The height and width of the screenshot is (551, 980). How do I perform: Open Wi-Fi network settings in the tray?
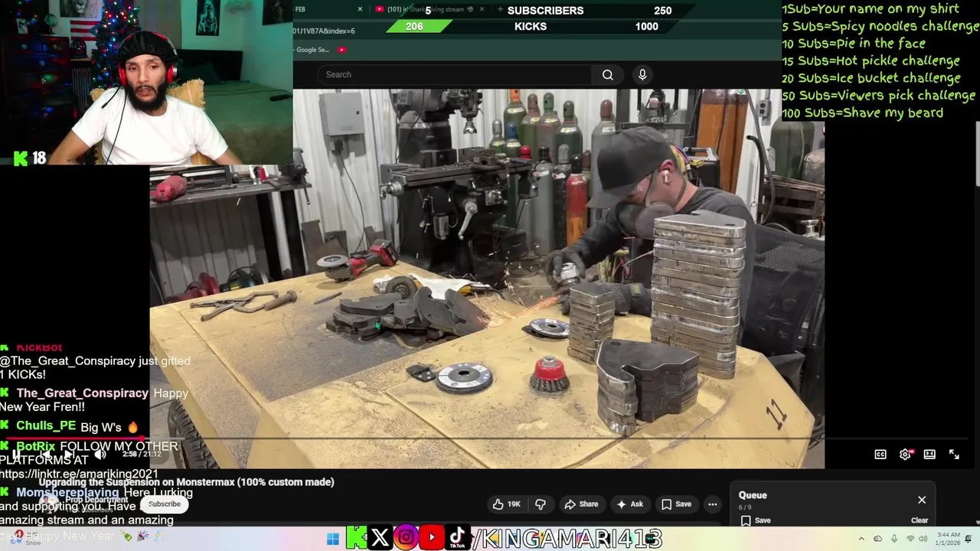click(x=910, y=539)
